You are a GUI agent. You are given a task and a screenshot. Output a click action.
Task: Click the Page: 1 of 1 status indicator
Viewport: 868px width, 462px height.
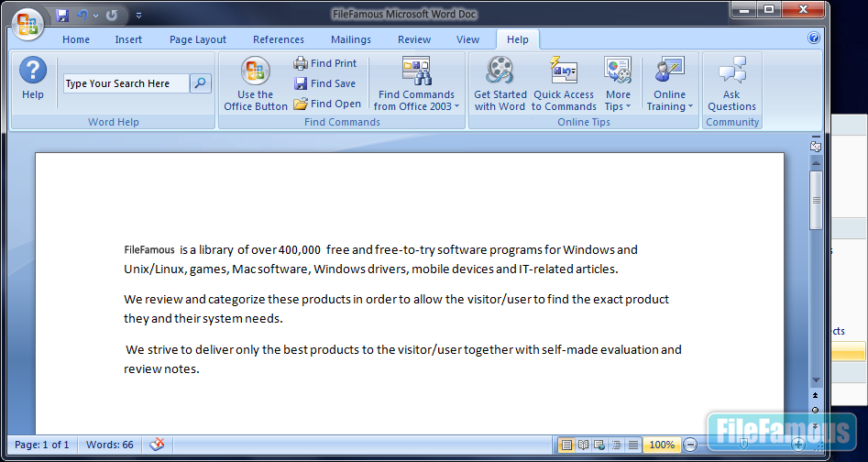click(x=42, y=445)
